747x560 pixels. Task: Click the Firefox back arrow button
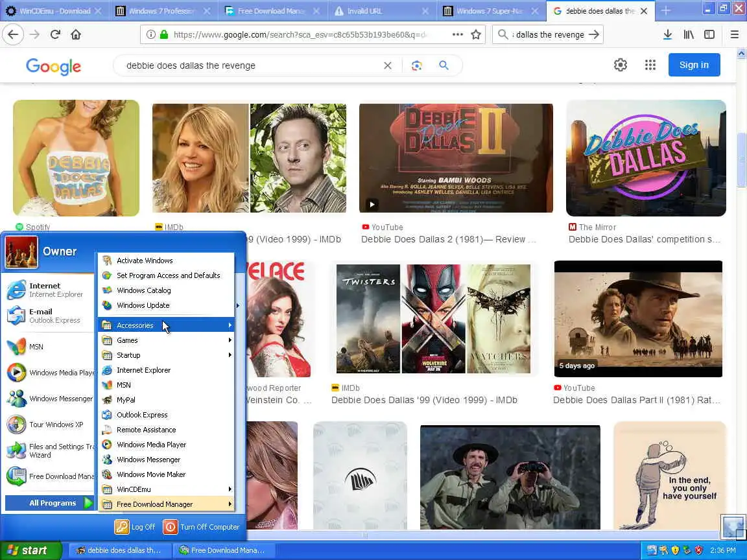tap(14, 34)
